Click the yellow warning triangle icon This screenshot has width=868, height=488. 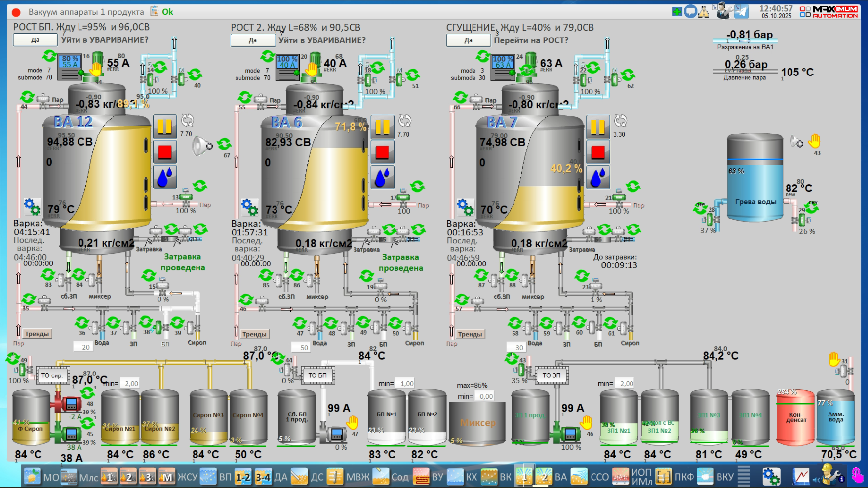pos(703,11)
